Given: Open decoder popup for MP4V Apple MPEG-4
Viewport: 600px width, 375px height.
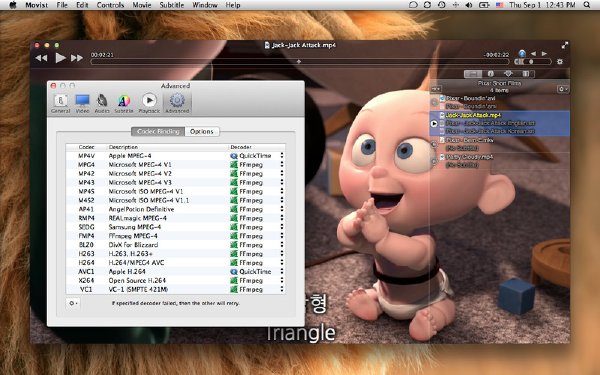Looking at the screenshot, I should 257,156.
